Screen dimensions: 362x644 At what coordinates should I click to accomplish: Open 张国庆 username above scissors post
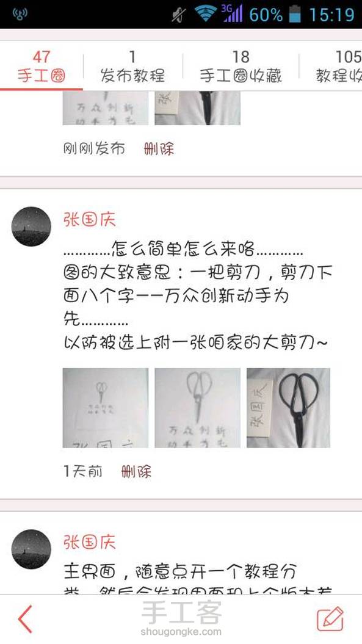(89, 220)
